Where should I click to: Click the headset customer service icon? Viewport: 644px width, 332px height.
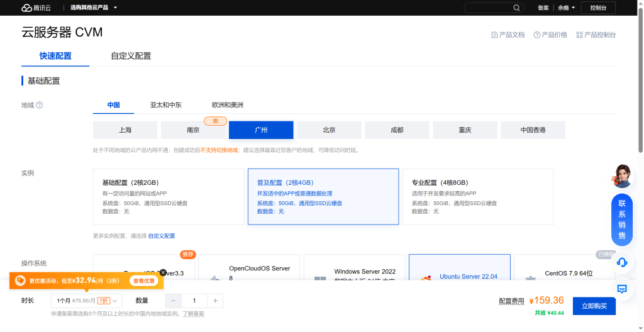pos(622,262)
